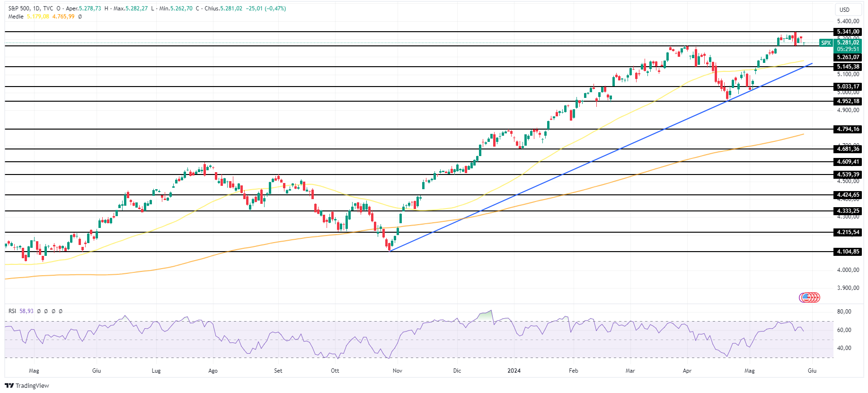Click the RSI value 58,93
Image resolution: width=868 pixels, height=393 pixels.
click(x=27, y=311)
